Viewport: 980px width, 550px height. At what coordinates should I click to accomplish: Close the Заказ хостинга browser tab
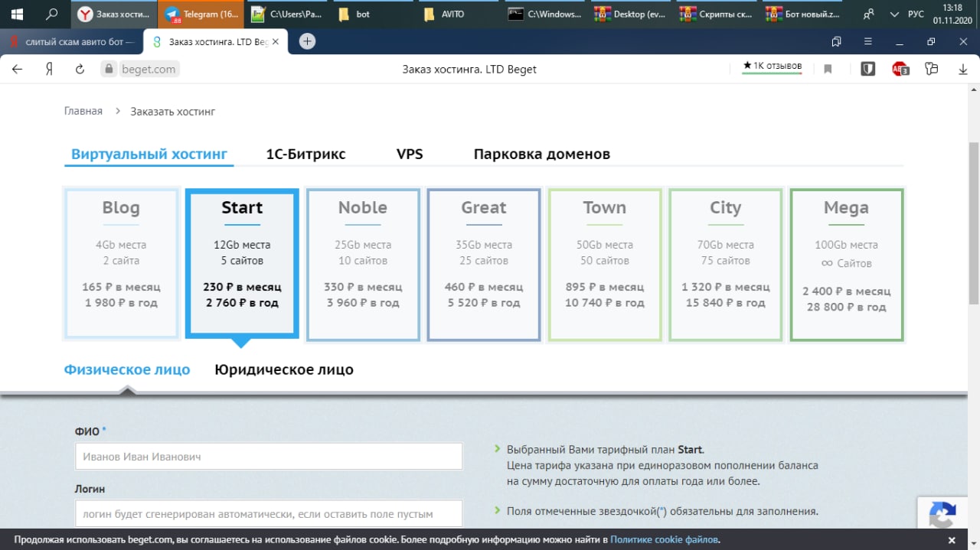pyautogui.click(x=276, y=42)
